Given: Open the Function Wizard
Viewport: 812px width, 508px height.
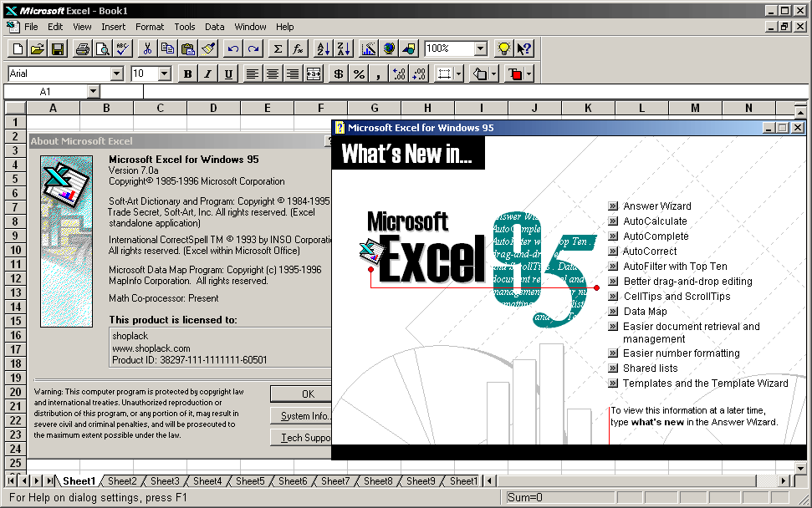Looking at the screenshot, I should point(299,48).
